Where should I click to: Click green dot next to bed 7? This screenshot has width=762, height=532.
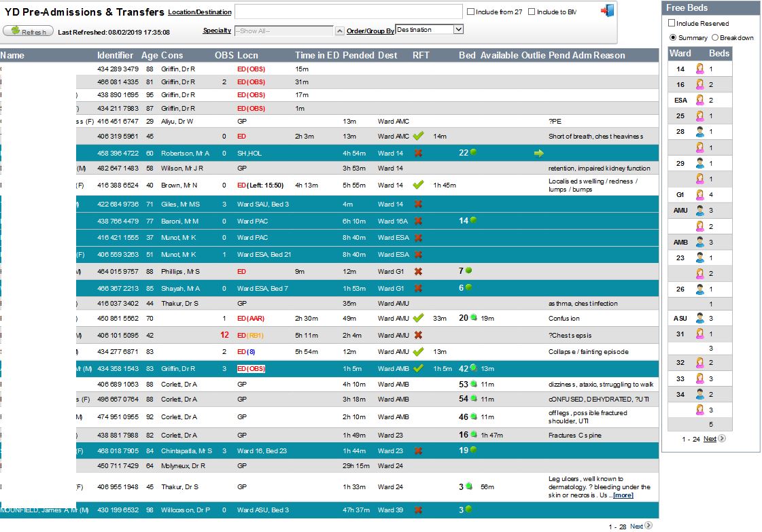point(468,270)
